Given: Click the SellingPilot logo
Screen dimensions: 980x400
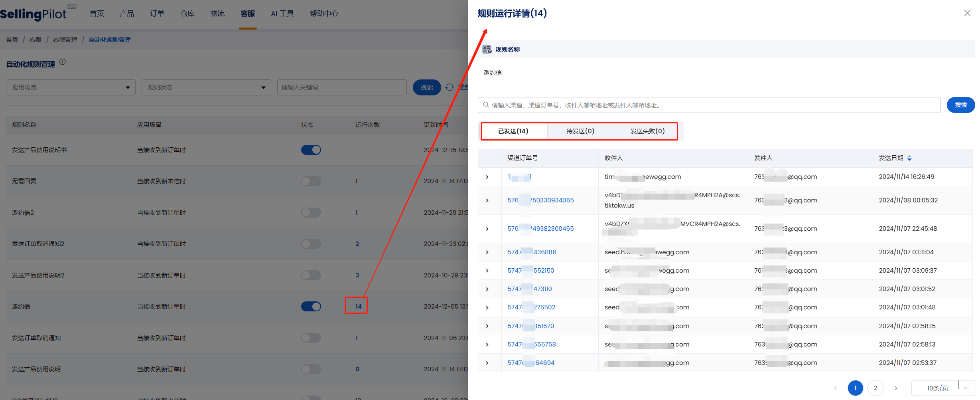Looking at the screenshot, I should click(x=34, y=14).
